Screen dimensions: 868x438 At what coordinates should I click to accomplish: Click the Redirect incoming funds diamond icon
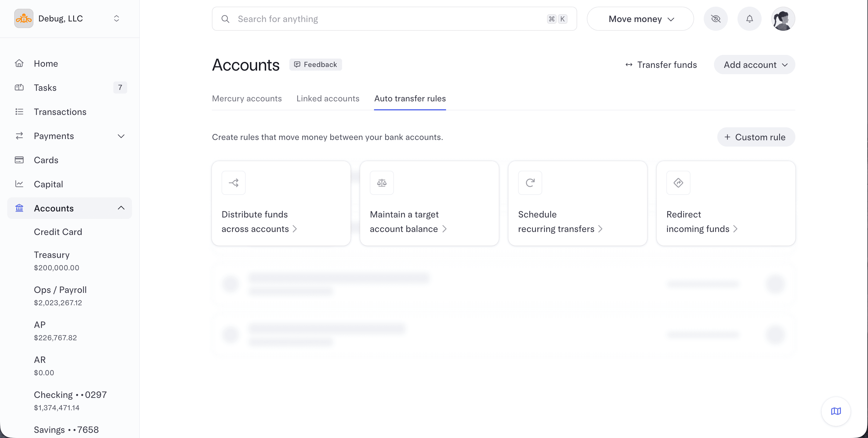tap(678, 183)
